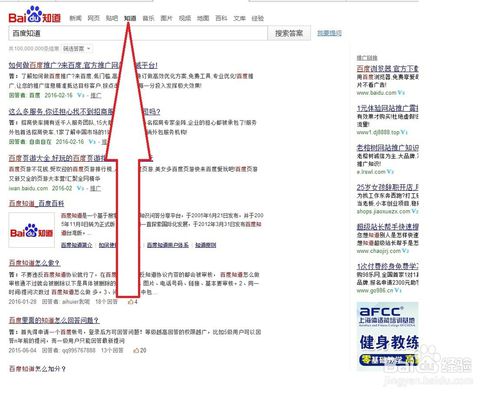Click the iwan.baidu.com result URL
This screenshot has height=398, width=500.
point(28,188)
